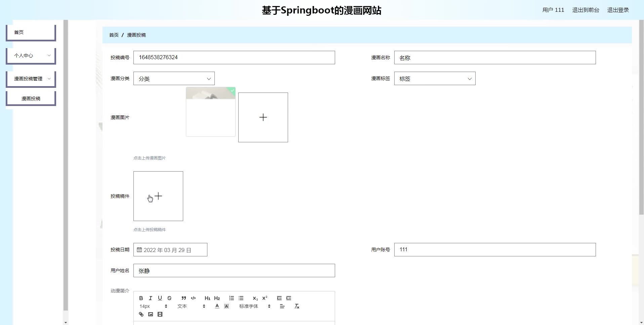Click 退出到前台 in the header
Screen dimensions: 644x325
pyautogui.click(x=586, y=10)
